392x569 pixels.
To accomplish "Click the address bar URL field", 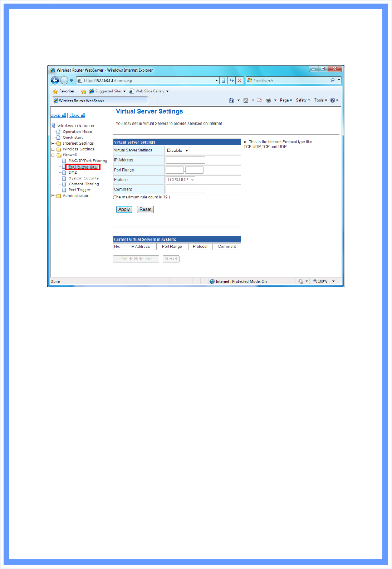I will [x=145, y=81].
